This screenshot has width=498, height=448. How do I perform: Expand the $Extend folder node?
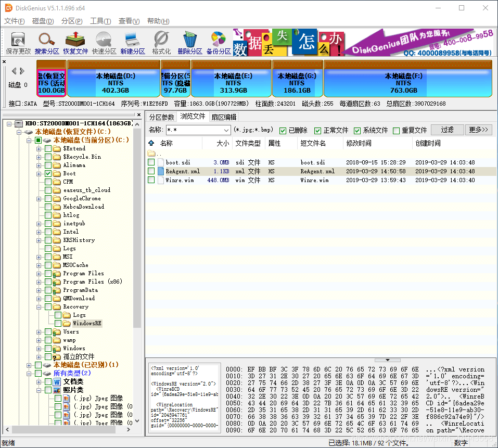(39, 149)
